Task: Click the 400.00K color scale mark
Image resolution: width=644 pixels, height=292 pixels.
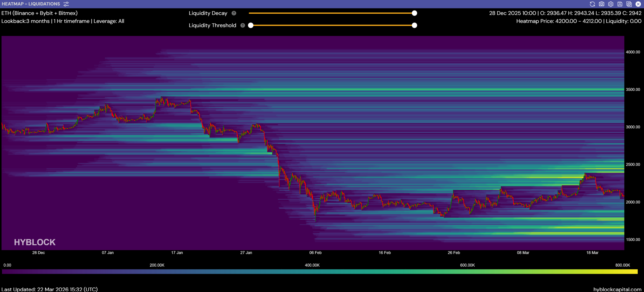Action: (312, 265)
